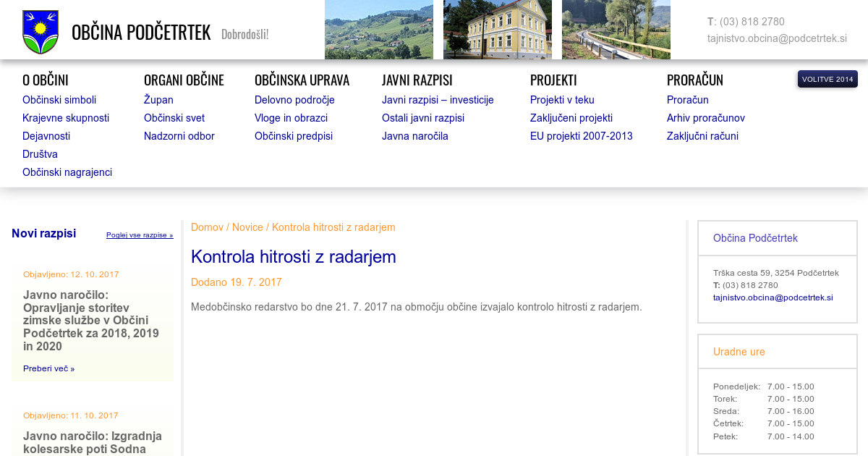Open the roadside path header photo
The image size is (868, 456).
pyautogui.click(x=616, y=30)
